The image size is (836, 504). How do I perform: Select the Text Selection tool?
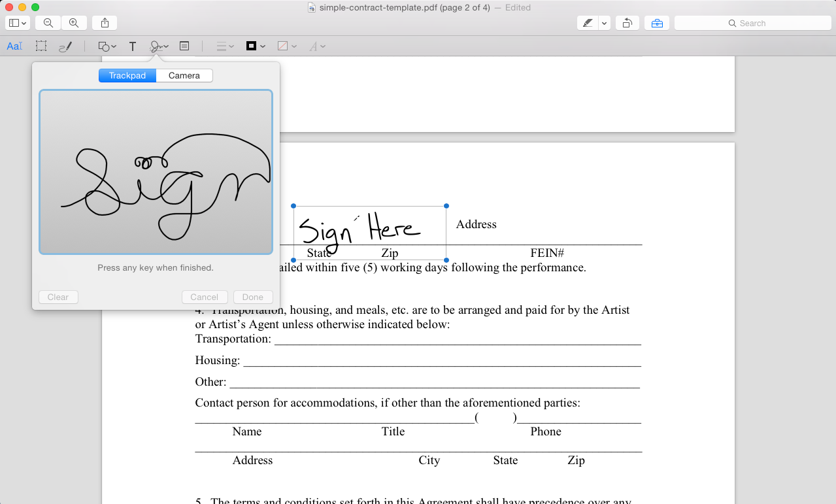pos(14,46)
